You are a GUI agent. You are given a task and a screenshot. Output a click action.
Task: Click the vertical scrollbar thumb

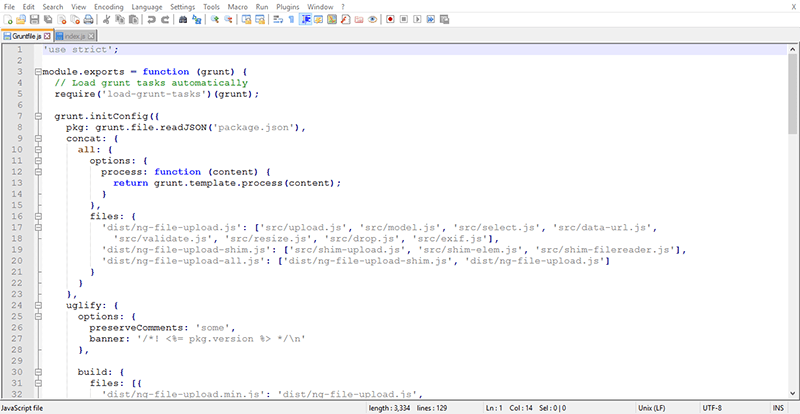pos(792,94)
